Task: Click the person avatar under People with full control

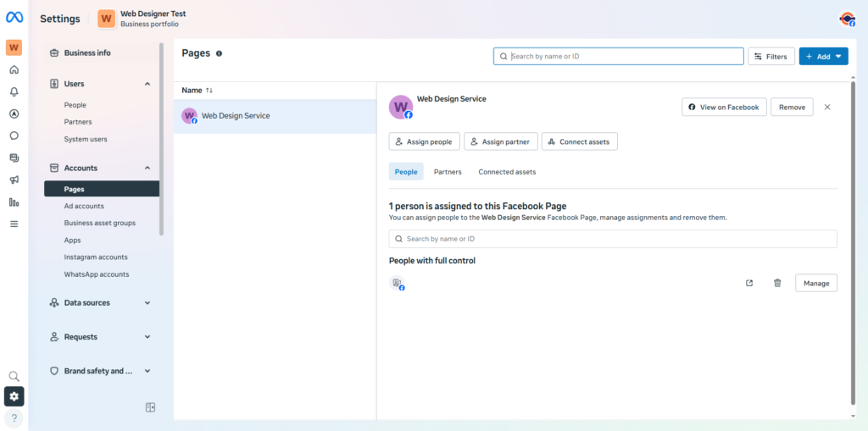Action: coord(397,284)
